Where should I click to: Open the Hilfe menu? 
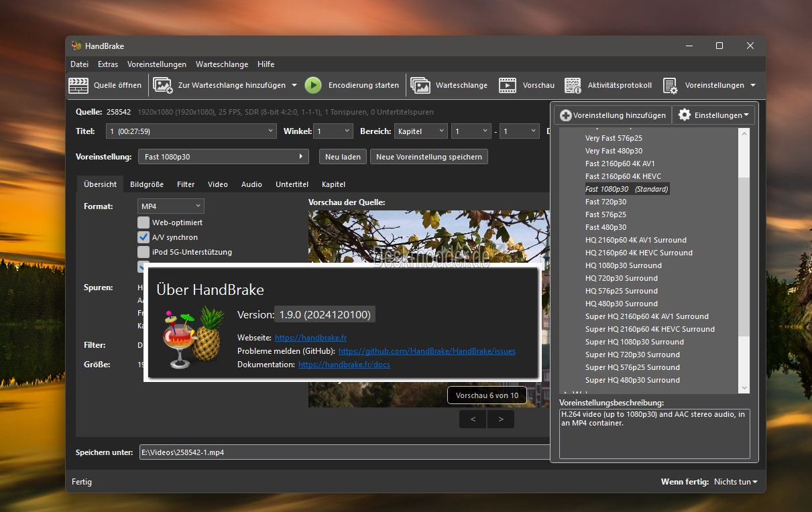[x=266, y=64]
